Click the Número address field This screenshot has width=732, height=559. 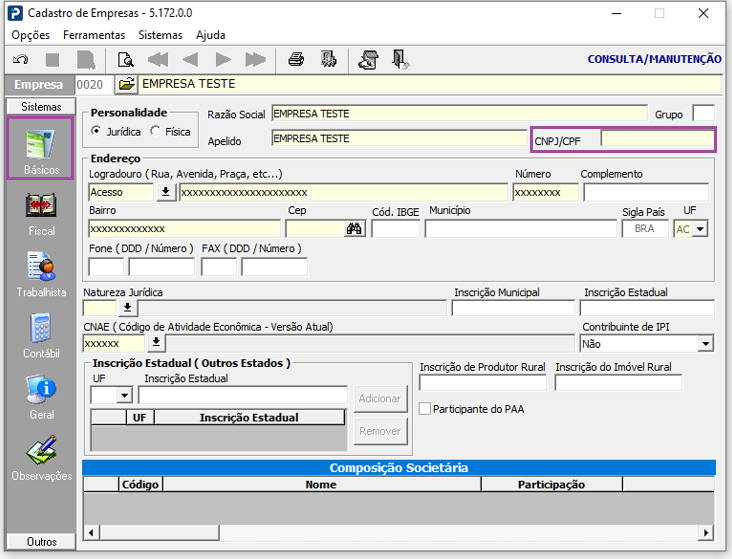pyautogui.click(x=545, y=192)
